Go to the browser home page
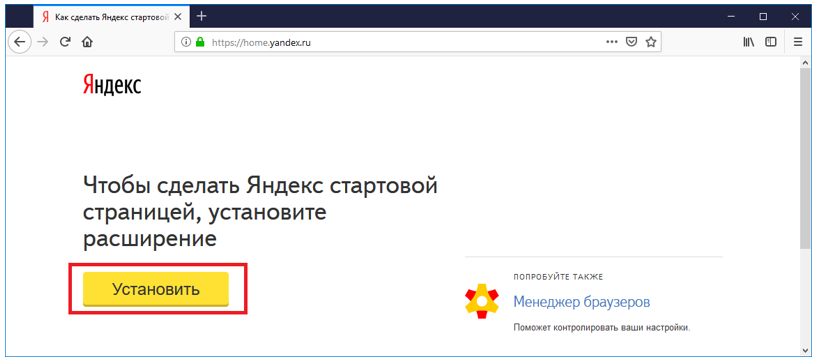 (87, 43)
